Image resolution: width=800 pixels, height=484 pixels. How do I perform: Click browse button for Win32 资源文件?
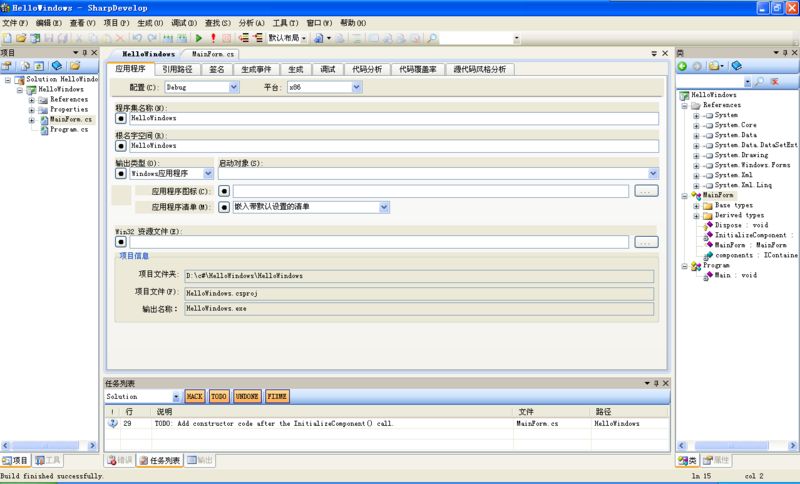[646, 242]
